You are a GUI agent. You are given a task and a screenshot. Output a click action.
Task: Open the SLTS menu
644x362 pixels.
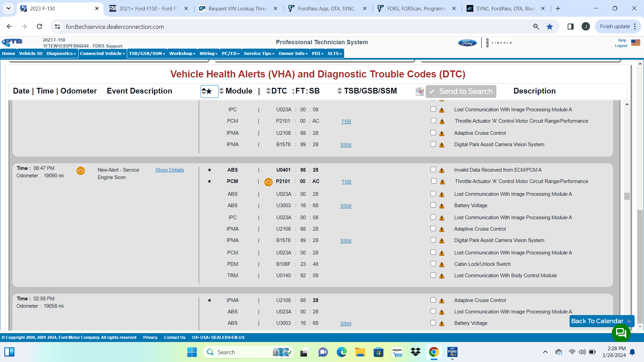pyautogui.click(x=335, y=54)
